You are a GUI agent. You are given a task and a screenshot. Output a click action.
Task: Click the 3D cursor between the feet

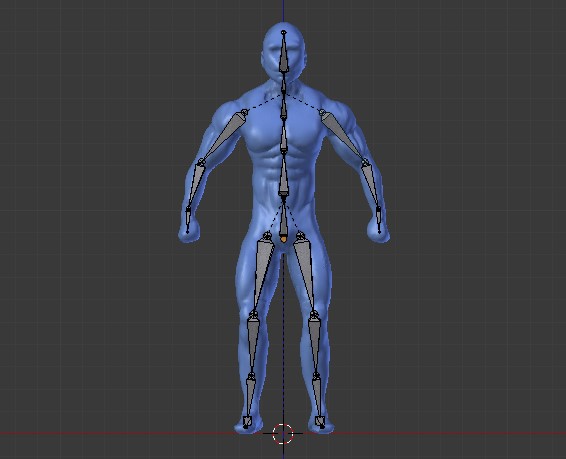coord(283,433)
